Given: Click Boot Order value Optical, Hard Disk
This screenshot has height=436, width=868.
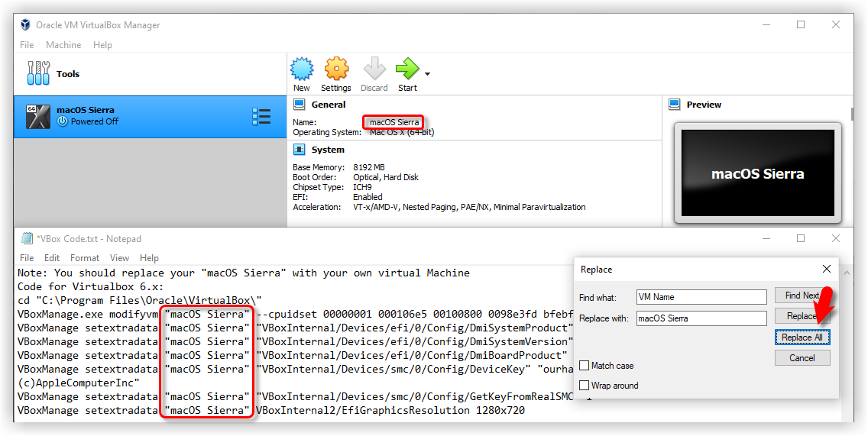Looking at the screenshot, I should (386, 177).
